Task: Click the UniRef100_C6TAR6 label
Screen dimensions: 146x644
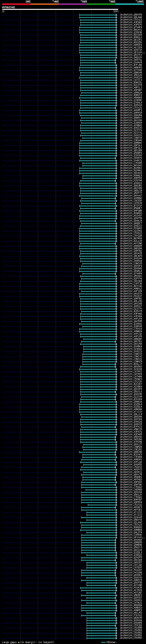Action: (131, 376)
